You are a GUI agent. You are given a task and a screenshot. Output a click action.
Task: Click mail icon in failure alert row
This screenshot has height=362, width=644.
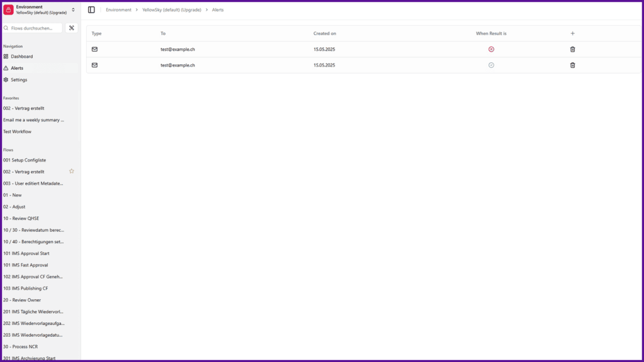click(x=94, y=49)
